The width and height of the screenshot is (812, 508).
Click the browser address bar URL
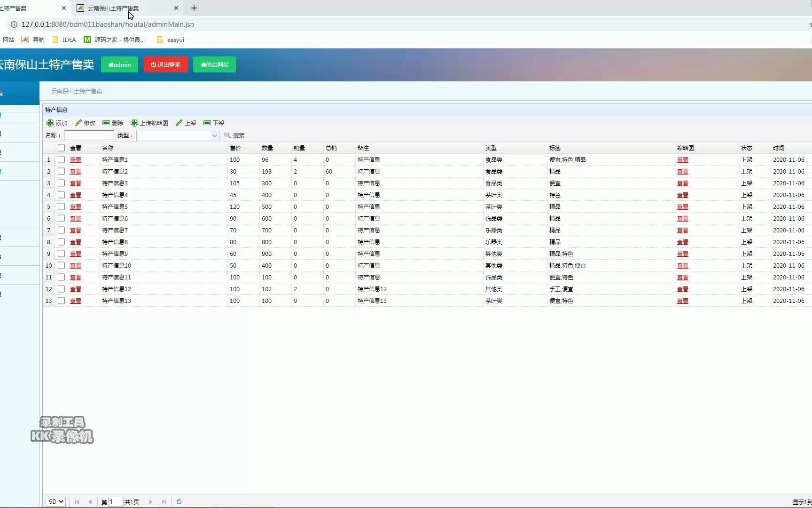[108, 24]
